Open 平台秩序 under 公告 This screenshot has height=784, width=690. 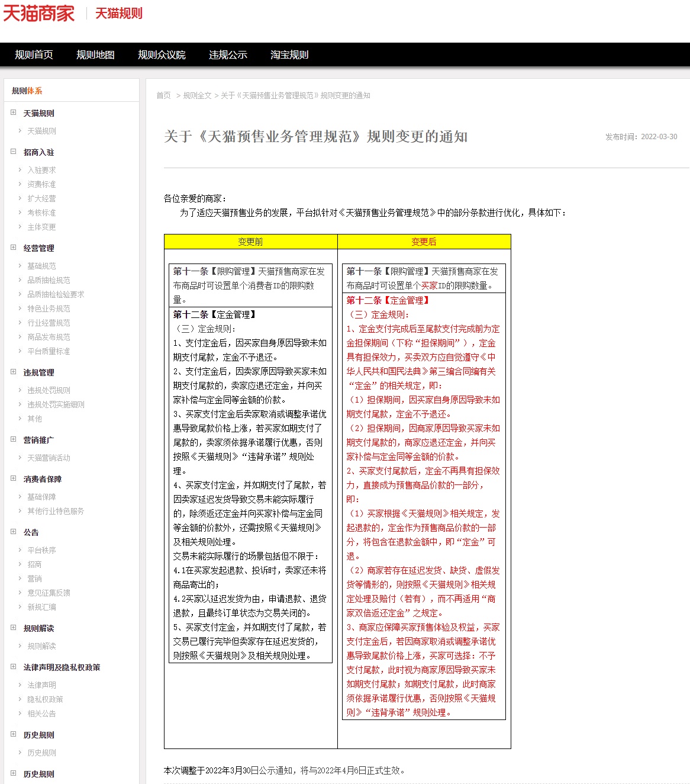click(x=41, y=550)
